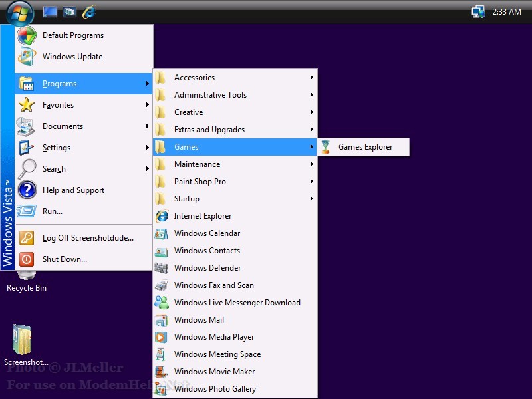Click the Windows Vista Start orb
Image resolution: width=532 pixels, height=399 pixels.
coord(20,11)
